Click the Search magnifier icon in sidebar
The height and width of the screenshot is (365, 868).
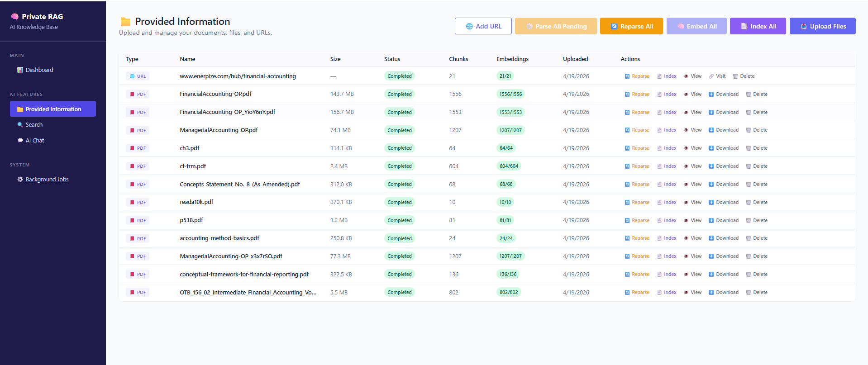tap(20, 125)
